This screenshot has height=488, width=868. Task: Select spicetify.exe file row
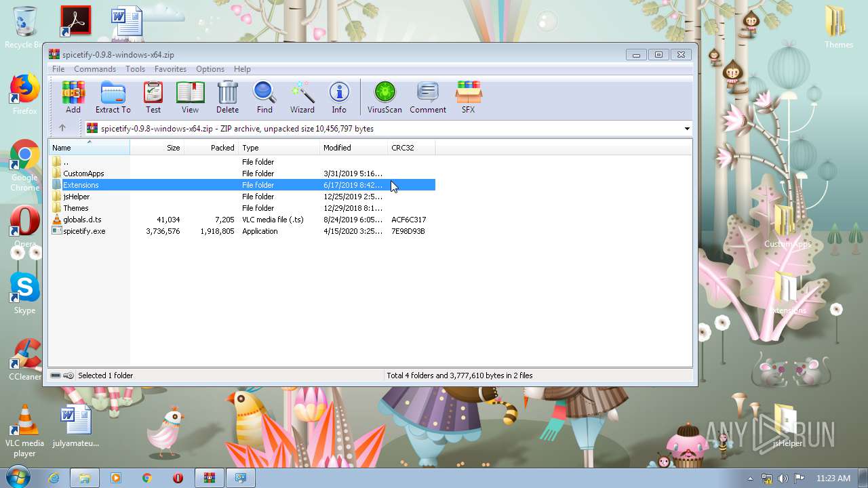click(x=242, y=231)
